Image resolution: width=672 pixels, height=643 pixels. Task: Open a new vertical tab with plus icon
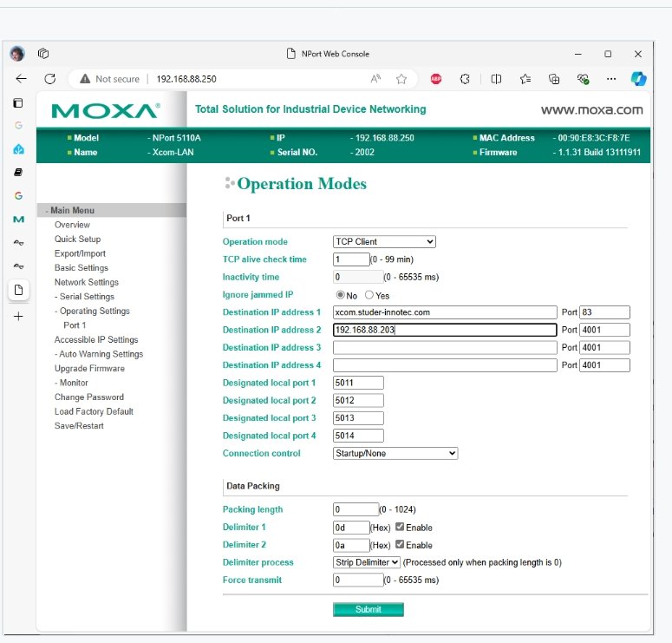(18, 316)
